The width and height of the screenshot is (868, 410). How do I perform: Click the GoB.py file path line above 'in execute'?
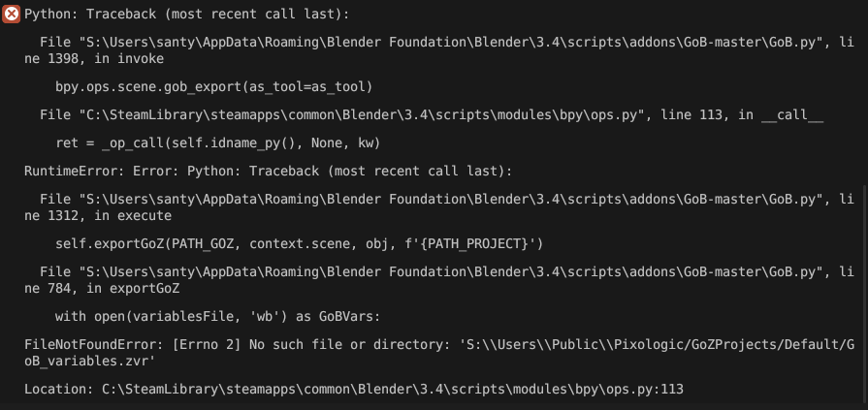tap(447, 200)
